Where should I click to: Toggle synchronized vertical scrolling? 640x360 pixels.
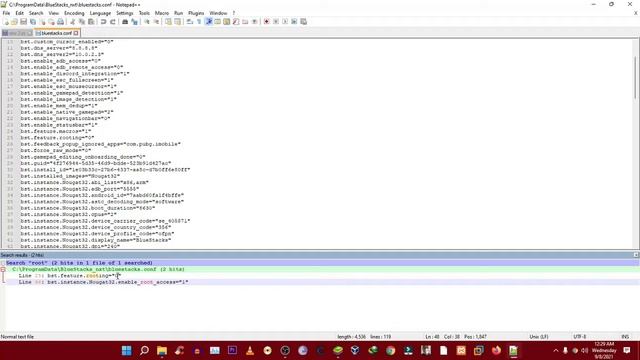tap(168, 22)
